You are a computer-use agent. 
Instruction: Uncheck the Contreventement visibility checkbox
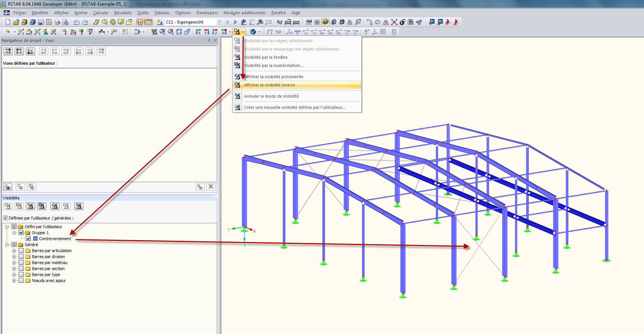click(28, 239)
